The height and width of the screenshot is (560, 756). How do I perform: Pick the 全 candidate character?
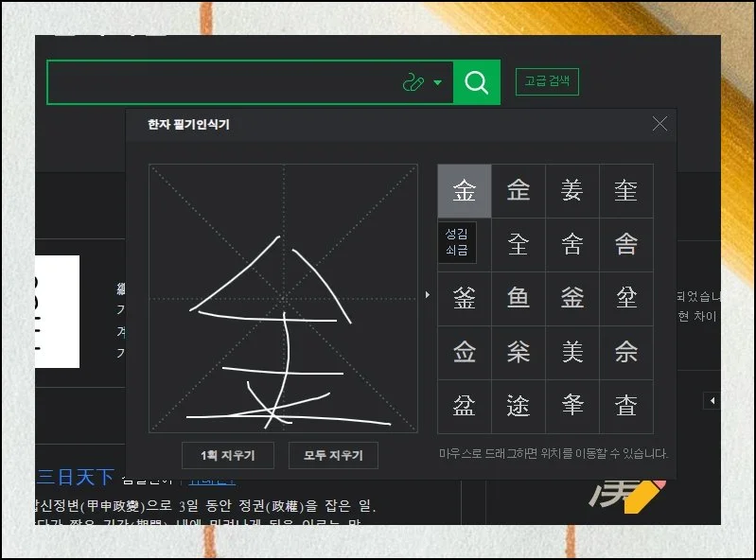[518, 245]
